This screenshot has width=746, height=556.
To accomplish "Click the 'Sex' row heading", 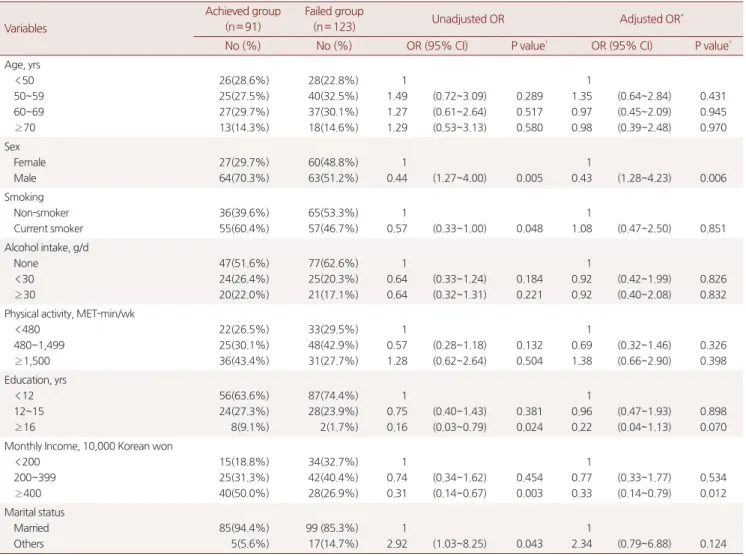I will click(12, 146).
